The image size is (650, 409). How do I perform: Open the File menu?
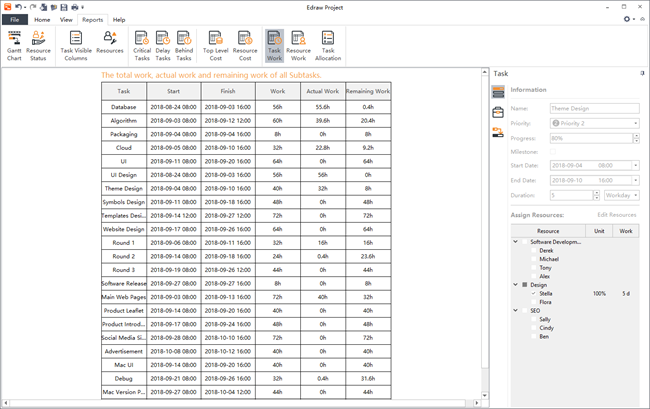point(14,19)
